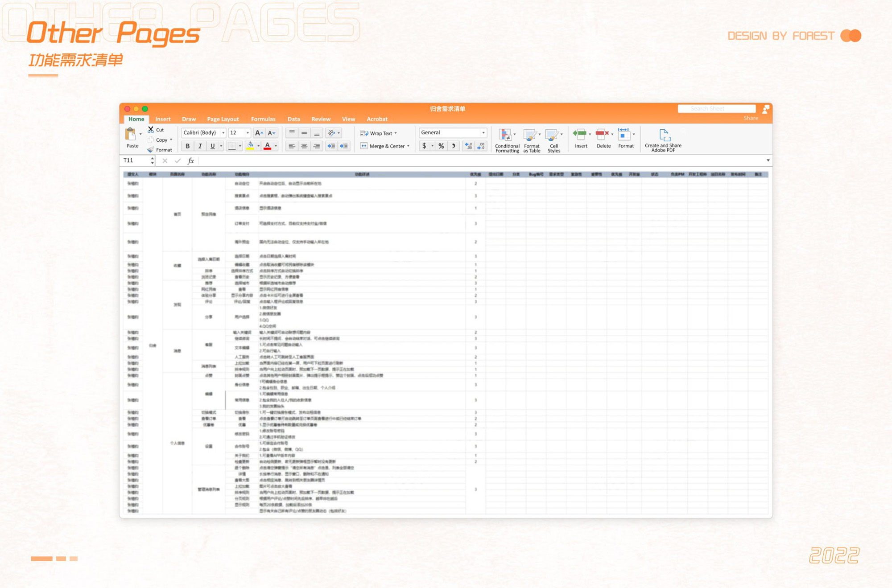Confirm formula entry with the checkmark
Viewport: 892px width, 588px height.
(178, 160)
